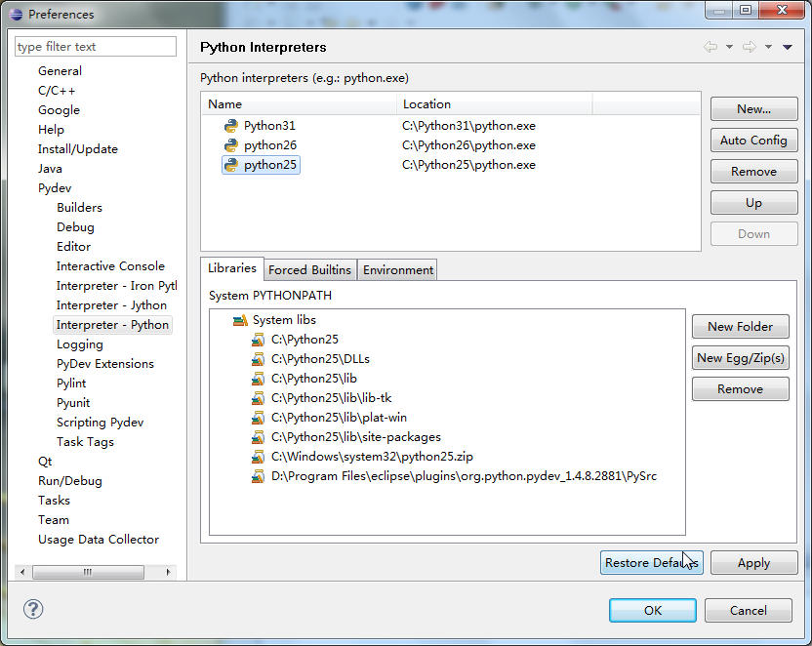
Task: Click the help question mark icon
Action: [x=33, y=610]
